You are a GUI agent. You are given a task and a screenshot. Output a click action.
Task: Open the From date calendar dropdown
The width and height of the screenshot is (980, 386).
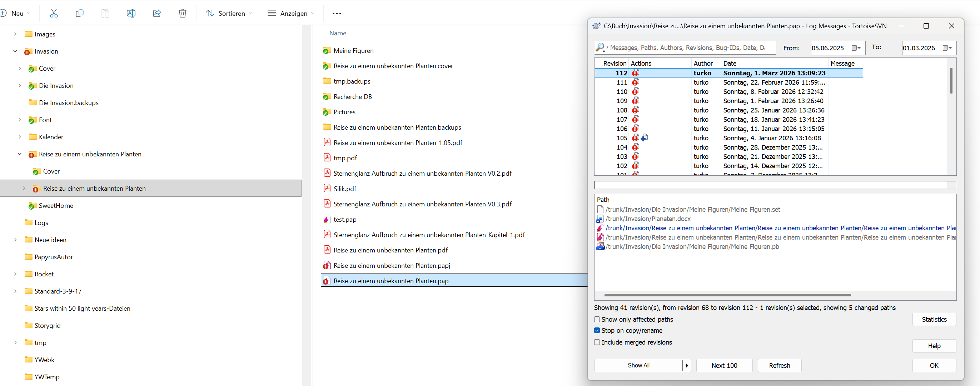coord(856,48)
